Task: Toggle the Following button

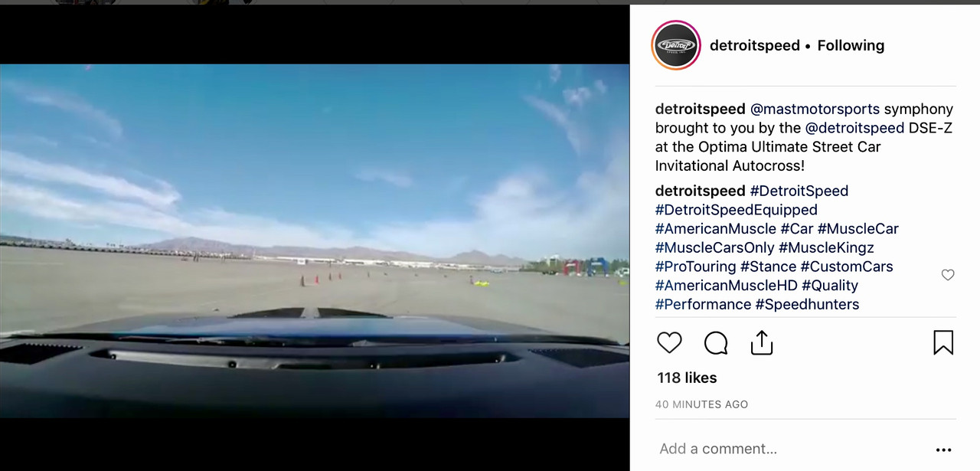Action: click(851, 45)
